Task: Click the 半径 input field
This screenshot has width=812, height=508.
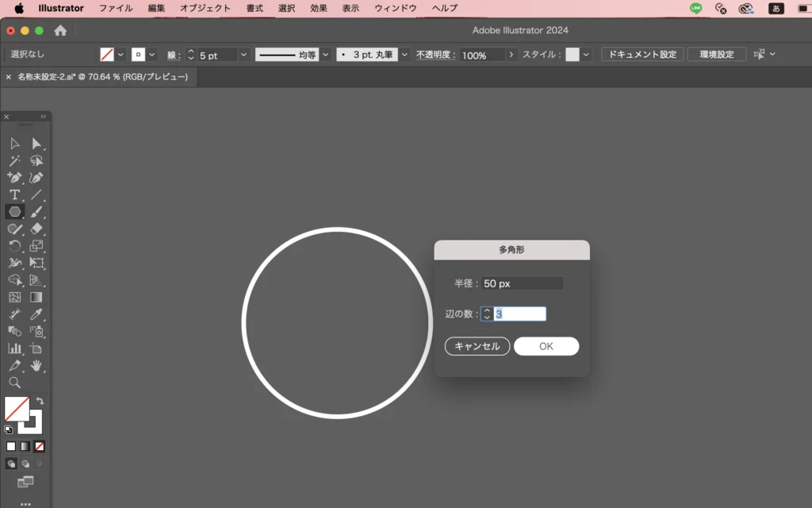Action: click(522, 283)
